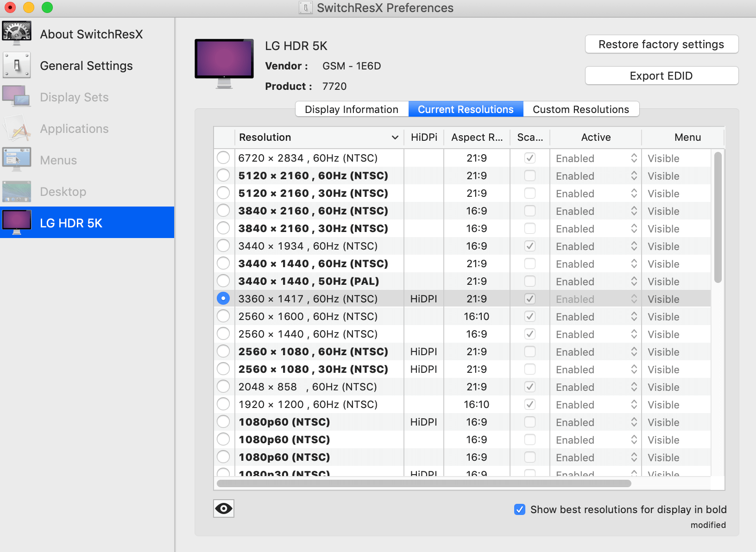756x552 pixels.
Task: Select 3440 × 1440 50Hz PAL radio
Action: [x=223, y=281]
